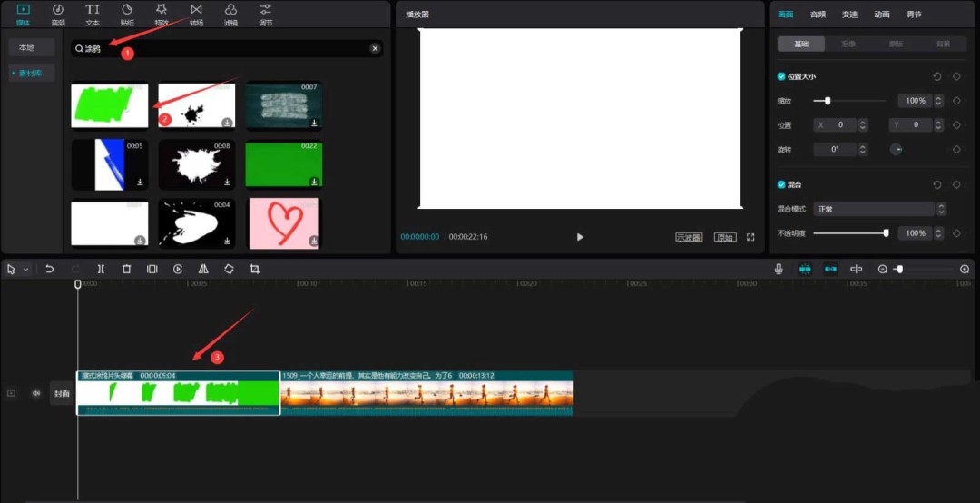Click the 不透明度 opacity slider handle
The width and height of the screenshot is (980, 503).
(886, 233)
